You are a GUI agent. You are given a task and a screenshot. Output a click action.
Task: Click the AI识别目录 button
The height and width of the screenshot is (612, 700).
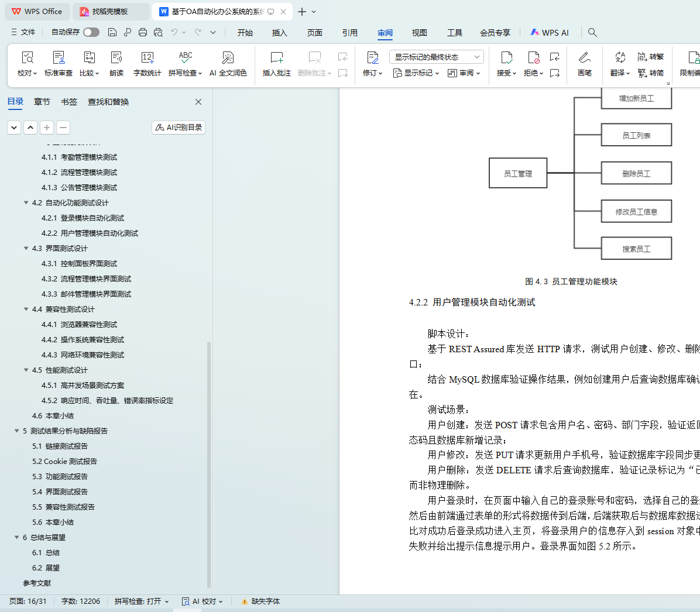[179, 128]
